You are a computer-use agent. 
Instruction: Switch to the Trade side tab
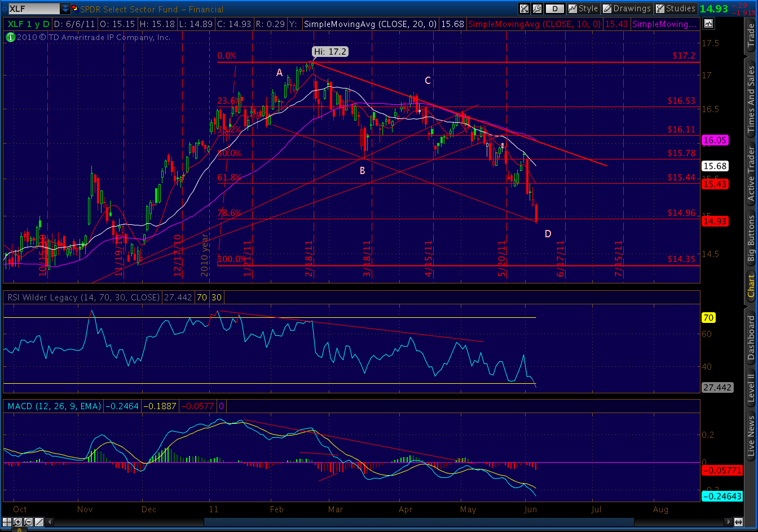coord(751,36)
